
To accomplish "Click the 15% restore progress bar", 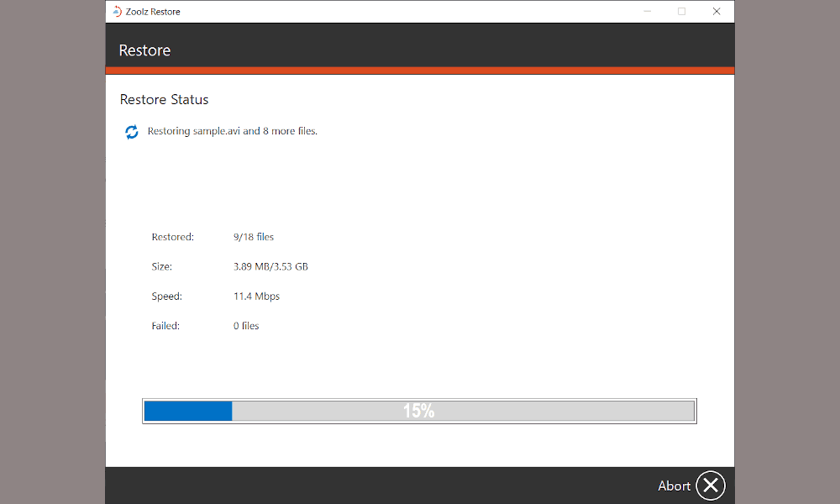I will 419,411.
